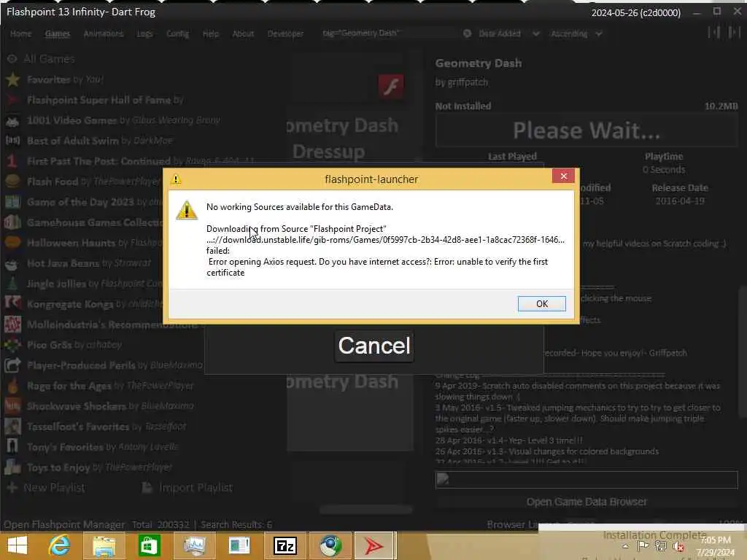Clear the search using the round icon
Viewport: 747px width, 560px height.
tap(468, 34)
